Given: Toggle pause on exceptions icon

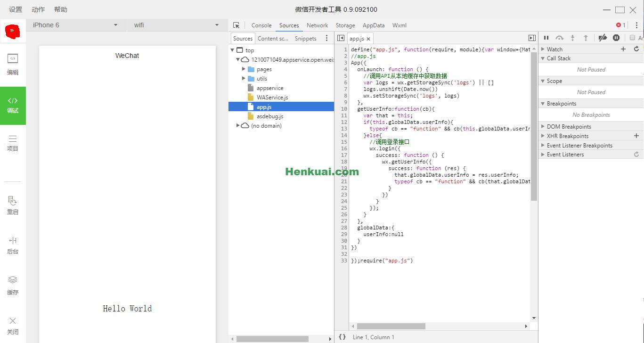Looking at the screenshot, I should (x=616, y=38).
